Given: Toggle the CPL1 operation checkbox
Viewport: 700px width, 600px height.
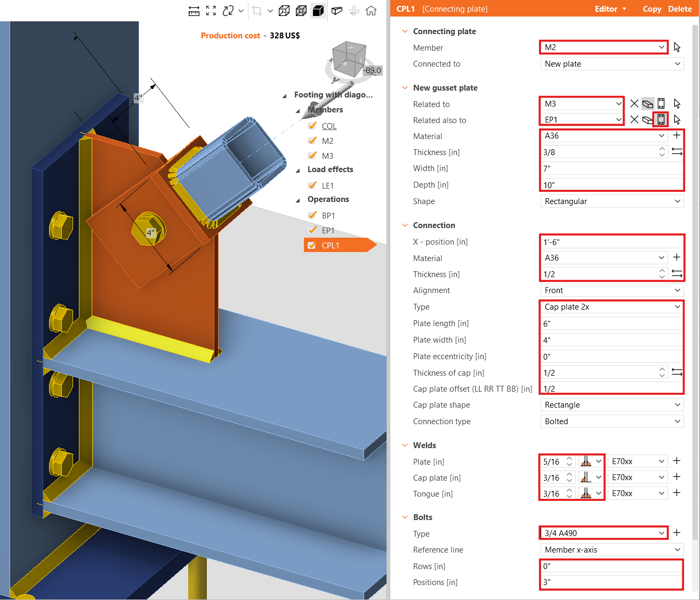Looking at the screenshot, I should coord(312,245).
